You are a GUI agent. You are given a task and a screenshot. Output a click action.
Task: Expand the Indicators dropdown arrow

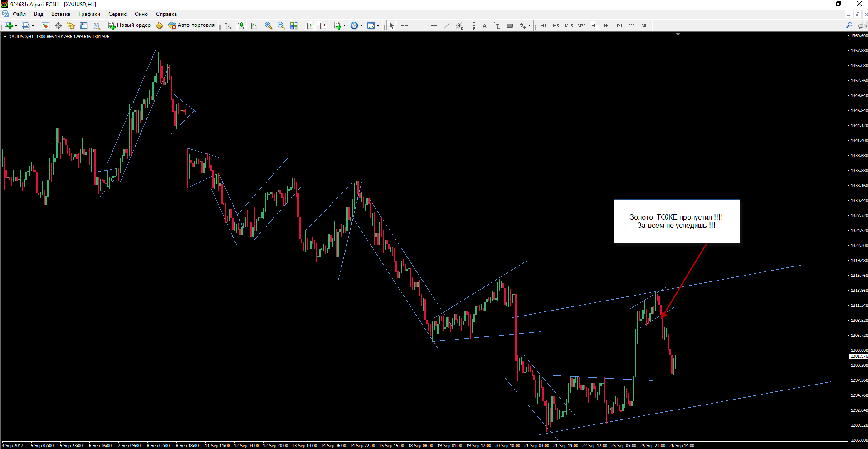click(345, 26)
